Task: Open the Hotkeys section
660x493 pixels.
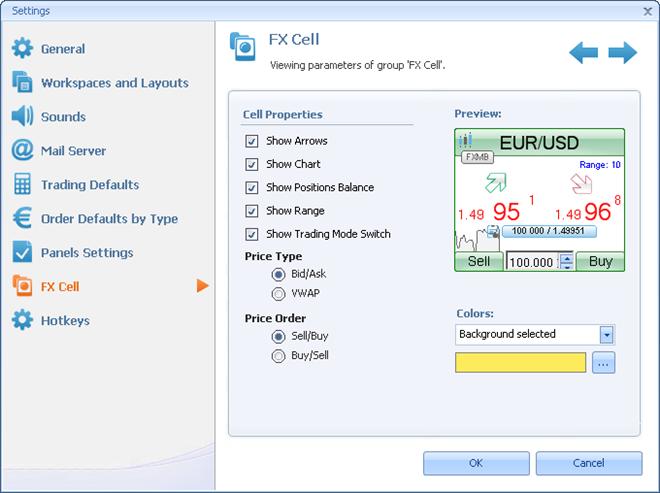Action: click(x=65, y=321)
